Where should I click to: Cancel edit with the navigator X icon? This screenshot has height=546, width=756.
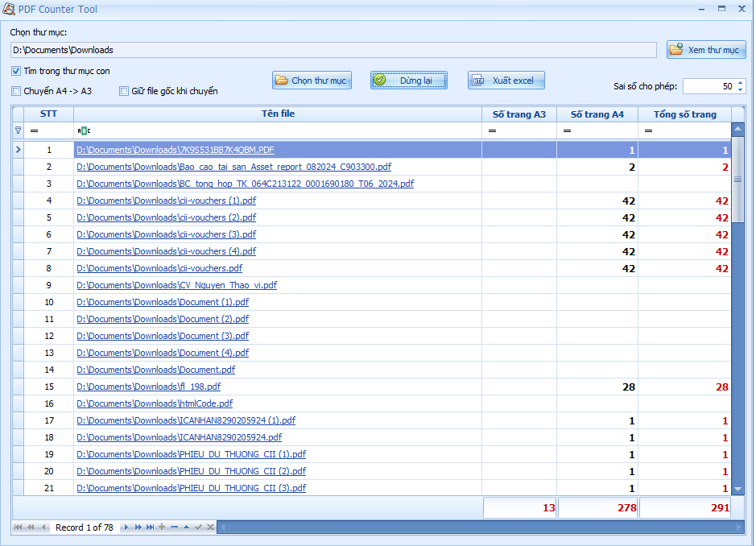tap(211, 527)
